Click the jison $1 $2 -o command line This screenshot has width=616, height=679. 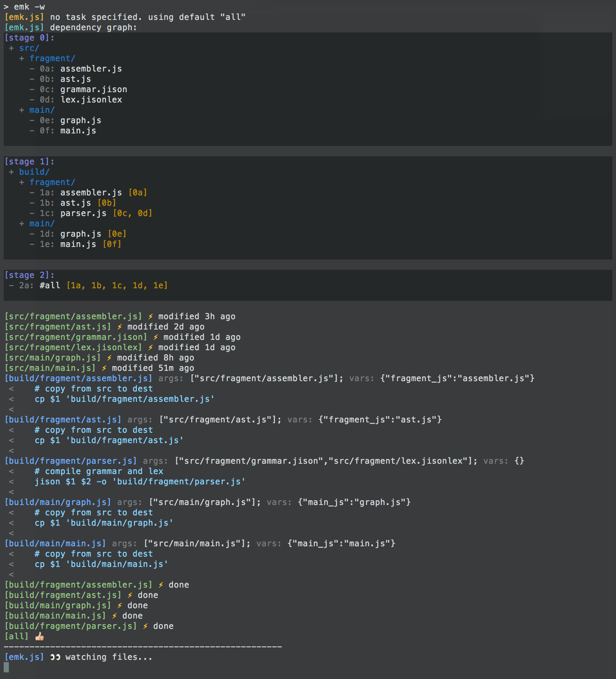140,482
